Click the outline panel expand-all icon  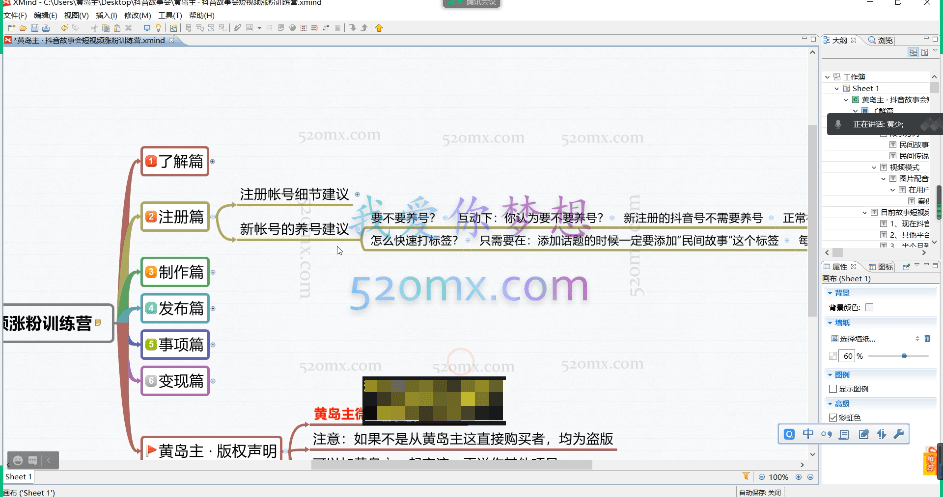coord(913,52)
